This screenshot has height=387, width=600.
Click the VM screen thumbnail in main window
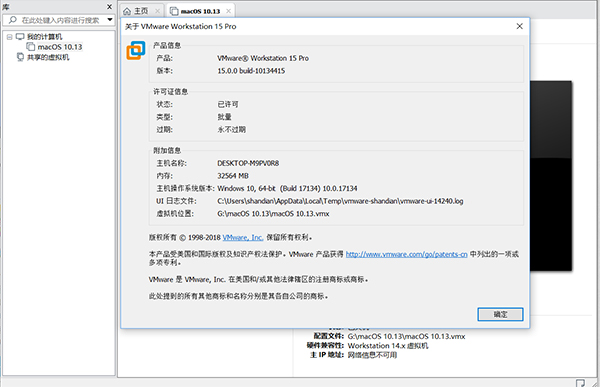551,176
